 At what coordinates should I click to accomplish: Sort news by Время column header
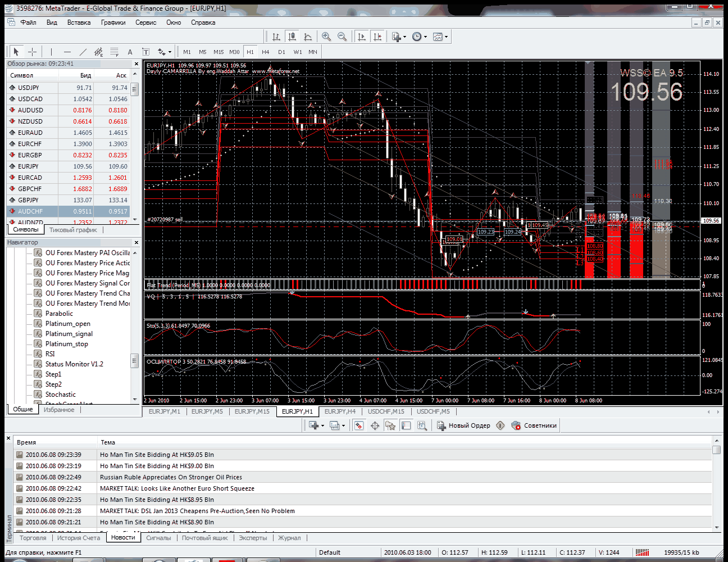pyautogui.click(x=56, y=442)
